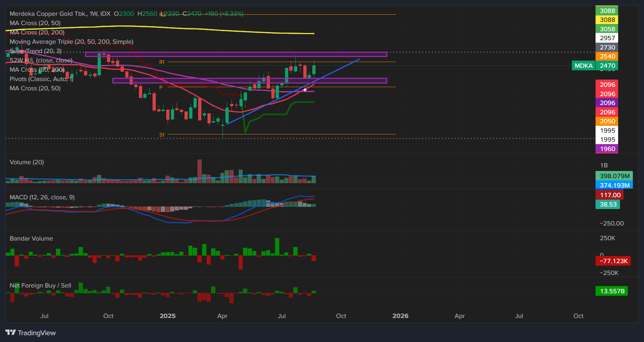This screenshot has width=644, height=342.
Task: Select the upper purple resistance zone rectangle
Action: (x=236, y=54)
